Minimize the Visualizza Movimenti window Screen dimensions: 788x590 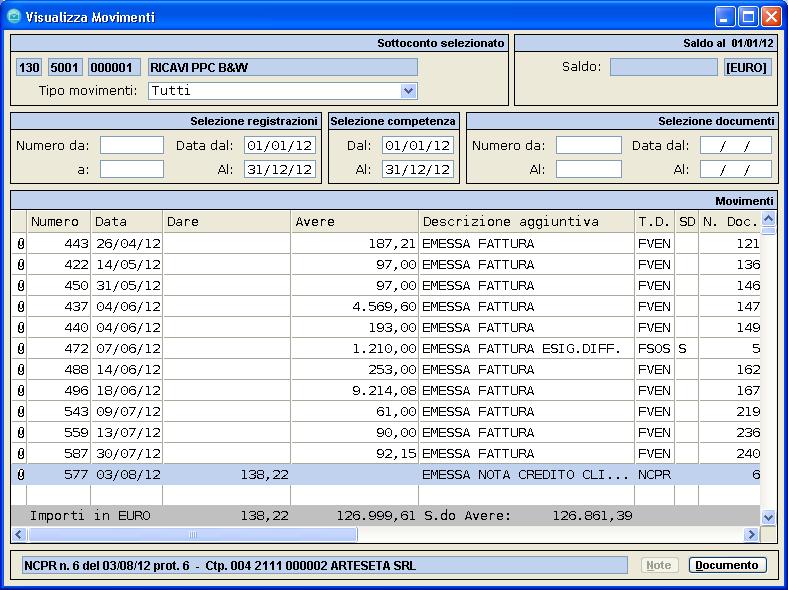click(x=725, y=17)
